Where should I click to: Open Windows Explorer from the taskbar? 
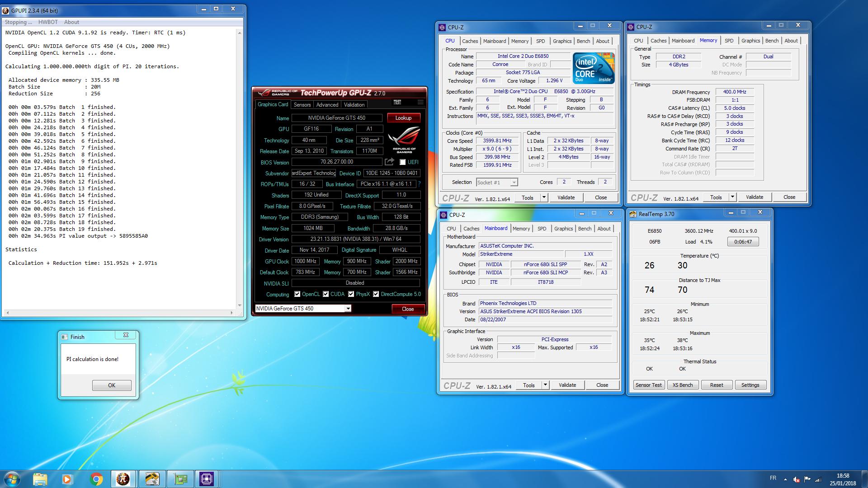[x=40, y=479]
